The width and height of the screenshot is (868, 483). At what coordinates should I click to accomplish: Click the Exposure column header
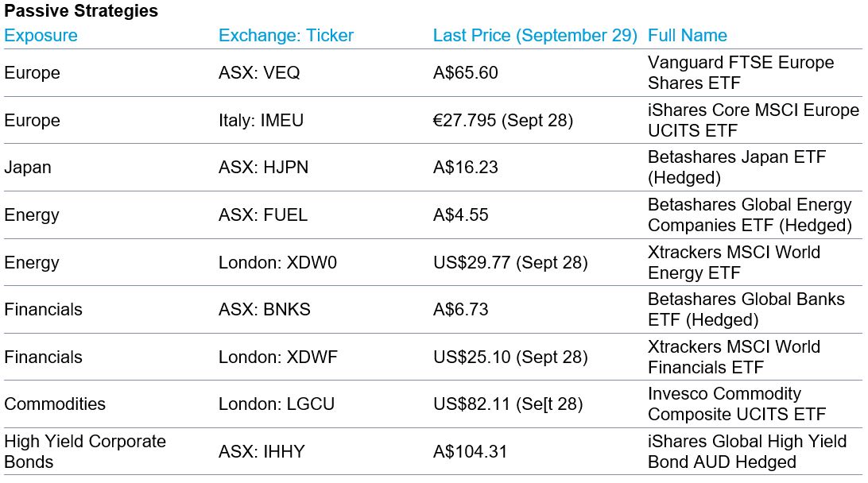[x=41, y=36]
